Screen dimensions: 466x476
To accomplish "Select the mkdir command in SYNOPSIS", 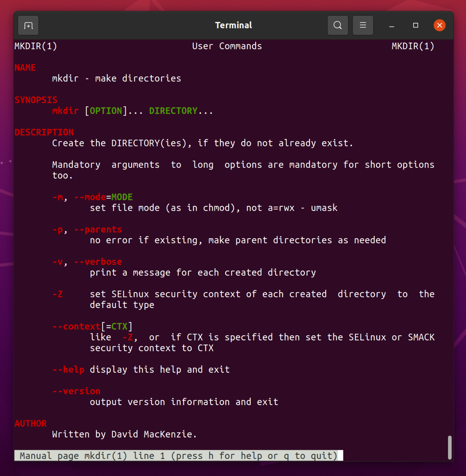I will pos(65,110).
